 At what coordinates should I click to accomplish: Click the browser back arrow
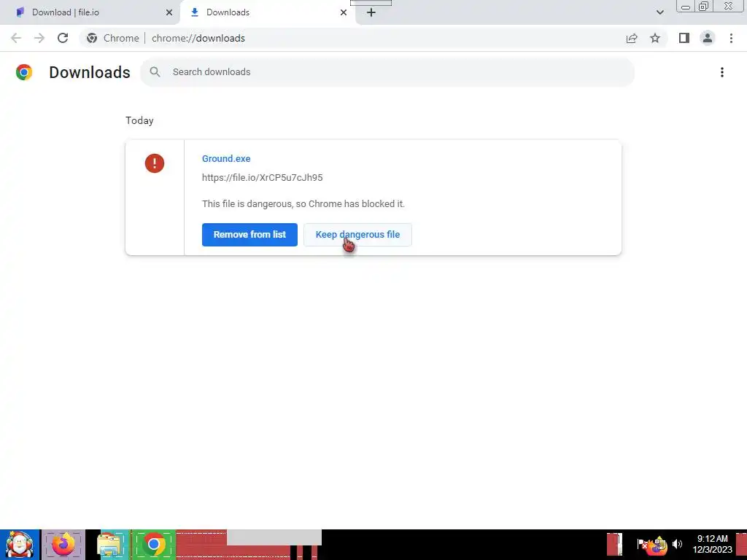(x=16, y=38)
